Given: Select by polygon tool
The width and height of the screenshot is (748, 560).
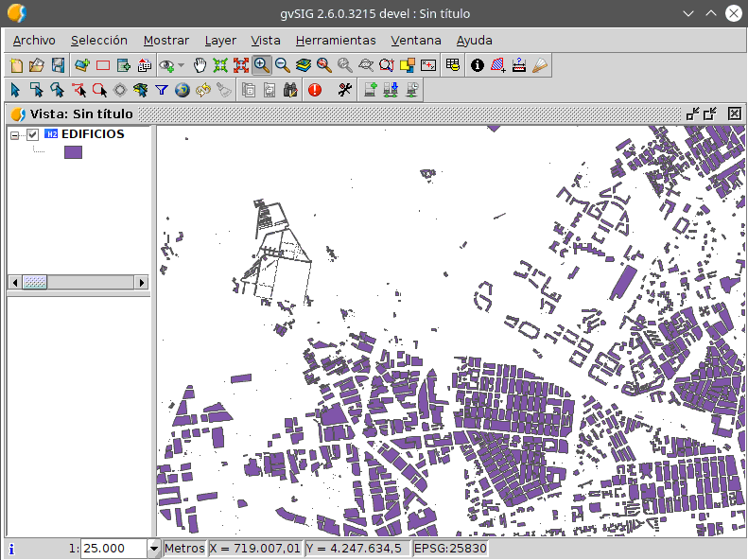Looking at the screenshot, I should tap(58, 90).
